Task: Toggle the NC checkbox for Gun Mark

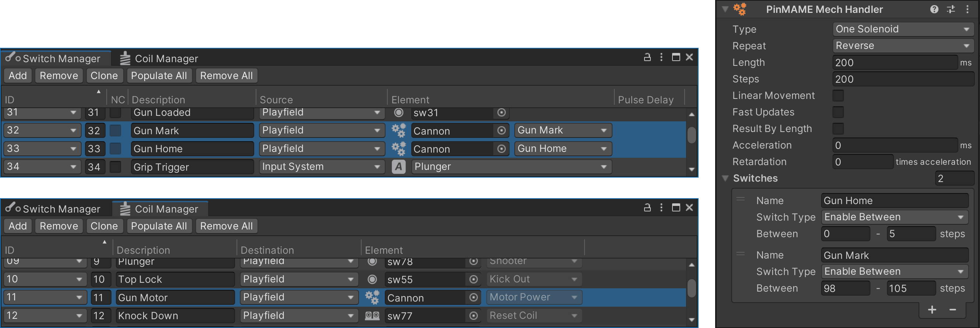Action: click(115, 131)
